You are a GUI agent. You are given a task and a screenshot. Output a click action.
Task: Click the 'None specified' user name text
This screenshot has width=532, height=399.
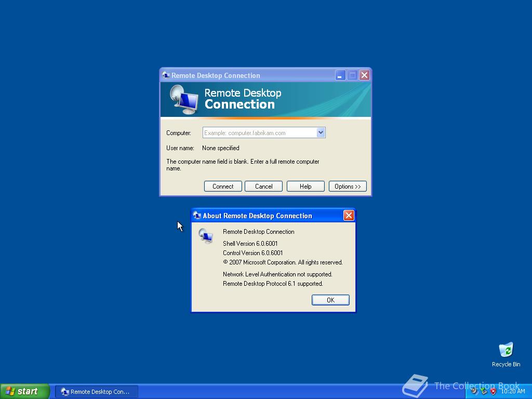[x=220, y=148]
